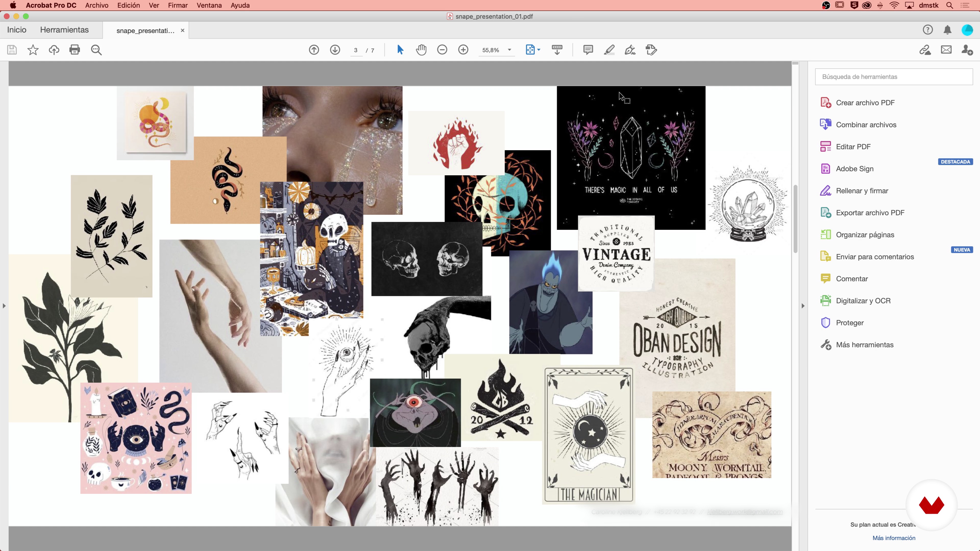This screenshot has height=551, width=980.
Task: Open Crear archivo PDF tool
Action: 865,103
